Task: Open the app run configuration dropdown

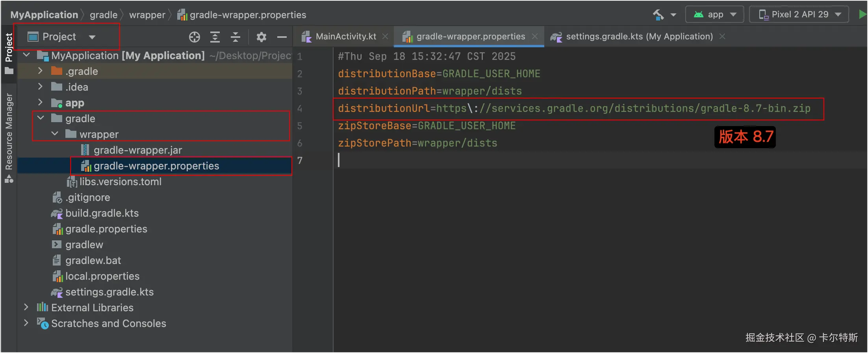Action: 714,15
